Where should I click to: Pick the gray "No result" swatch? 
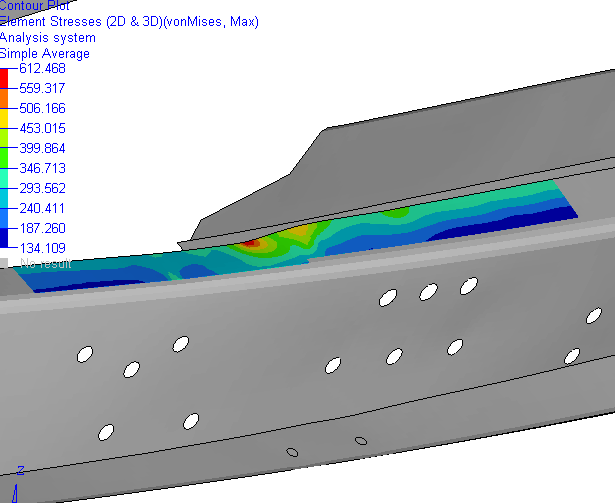(4, 263)
